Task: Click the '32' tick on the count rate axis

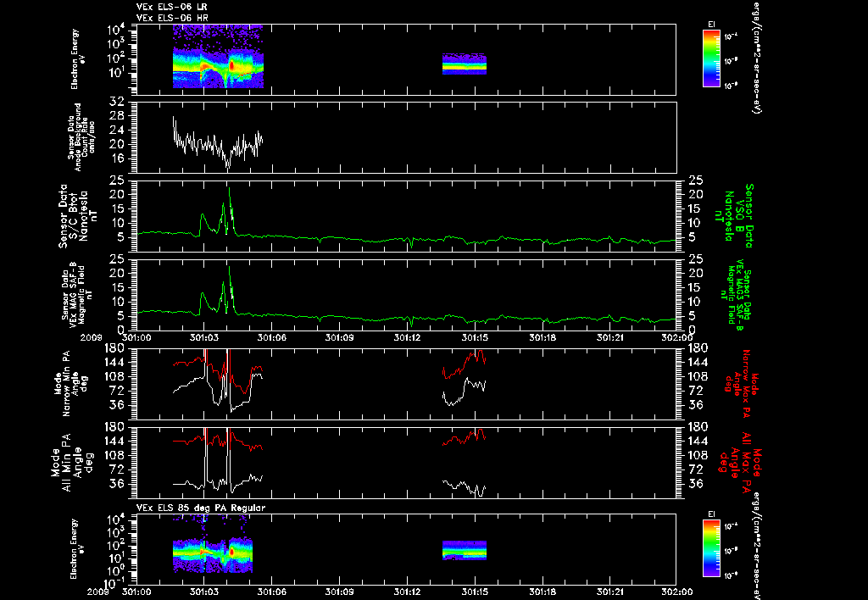Action: pyautogui.click(x=117, y=102)
